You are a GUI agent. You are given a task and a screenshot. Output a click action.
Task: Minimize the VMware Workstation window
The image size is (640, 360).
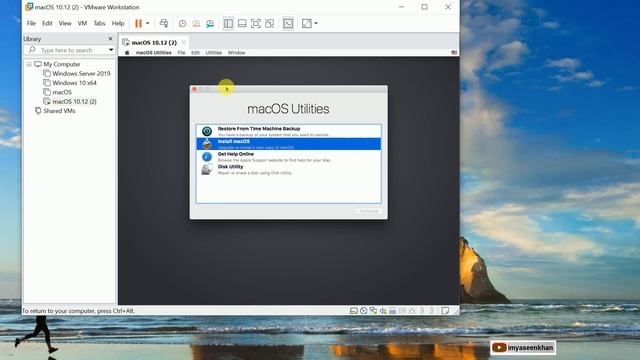coord(401,7)
